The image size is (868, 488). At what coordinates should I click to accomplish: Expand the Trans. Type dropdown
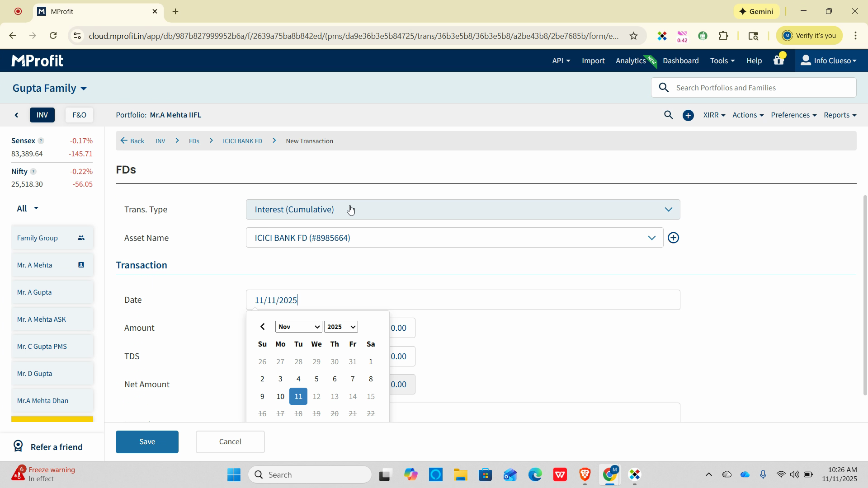click(x=462, y=210)
